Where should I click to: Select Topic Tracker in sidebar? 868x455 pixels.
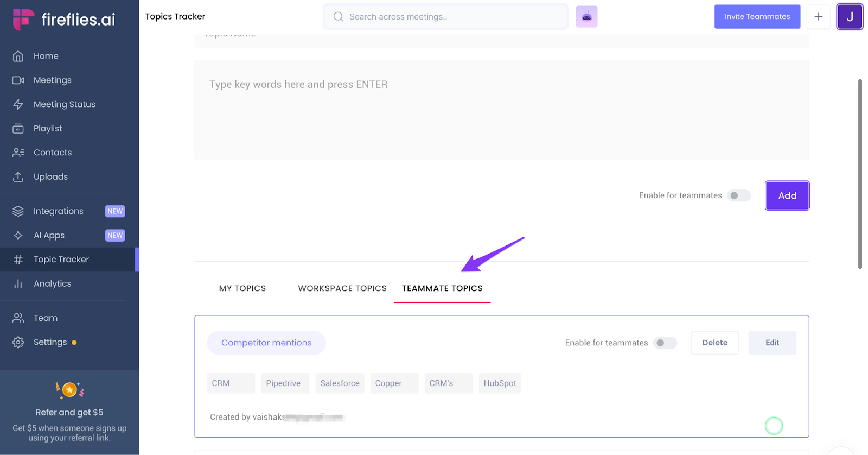click(69, 260)
